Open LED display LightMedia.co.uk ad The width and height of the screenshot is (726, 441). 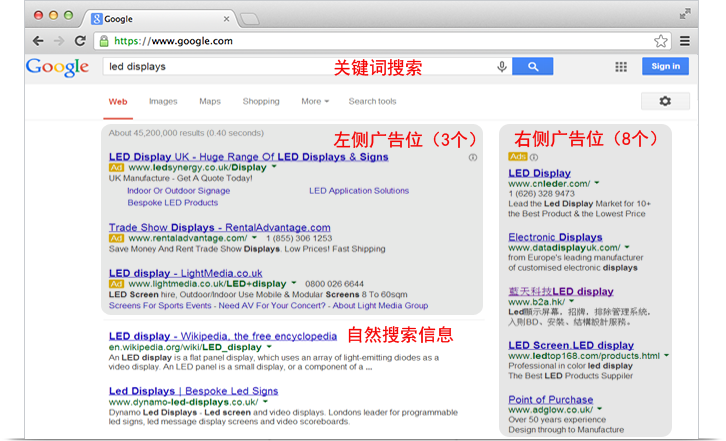(x=186, y=273)
